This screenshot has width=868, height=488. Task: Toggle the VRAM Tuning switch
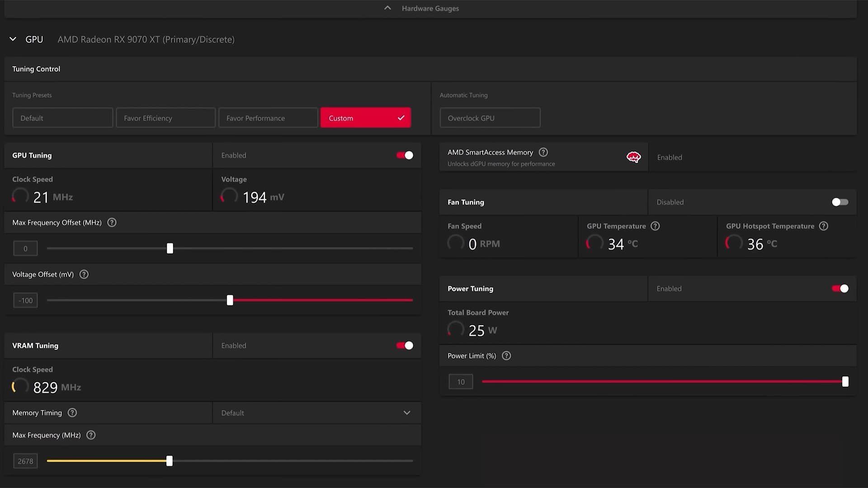[405, 346]
